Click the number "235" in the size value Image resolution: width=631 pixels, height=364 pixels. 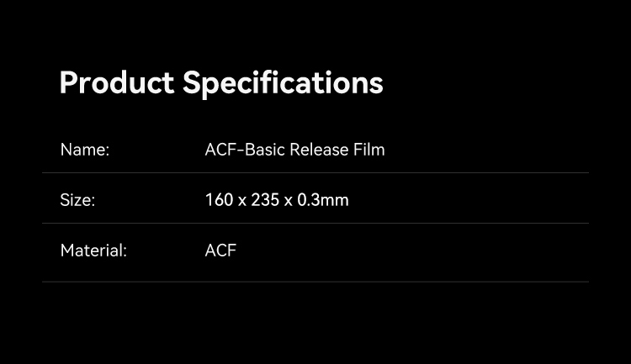click(x=264, y=200)
